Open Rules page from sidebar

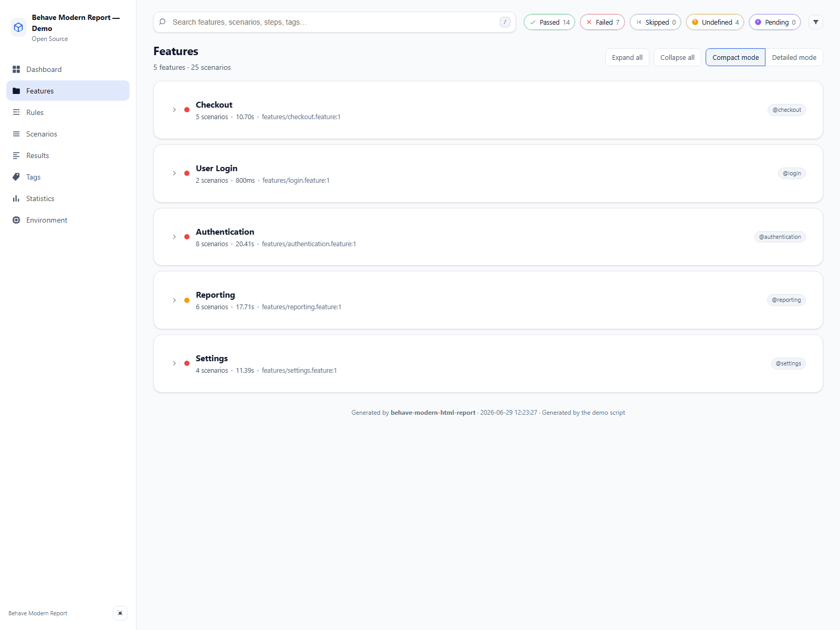[68, 112]
